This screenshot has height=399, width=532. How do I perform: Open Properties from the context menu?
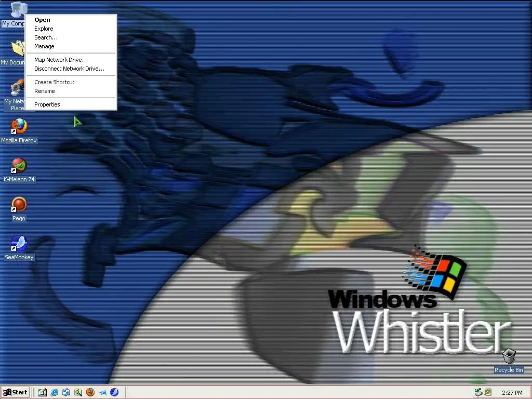click(x=71, y=104)
